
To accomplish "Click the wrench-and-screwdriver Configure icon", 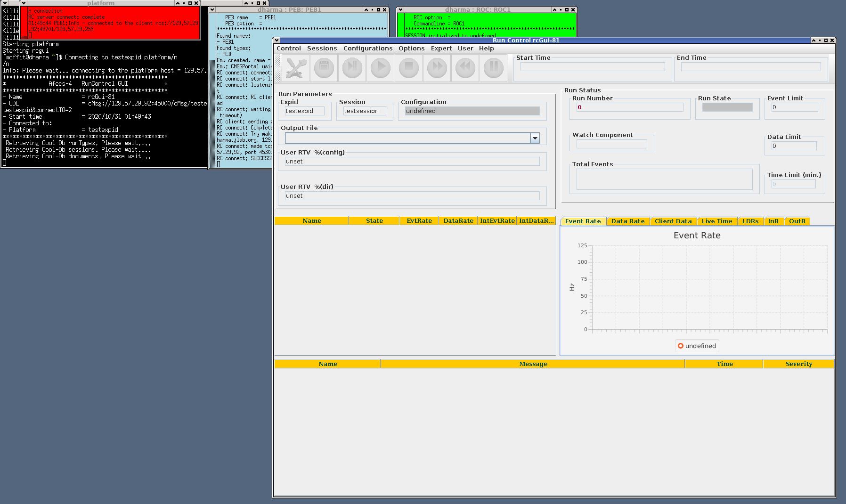I will [x=295, y=68].
